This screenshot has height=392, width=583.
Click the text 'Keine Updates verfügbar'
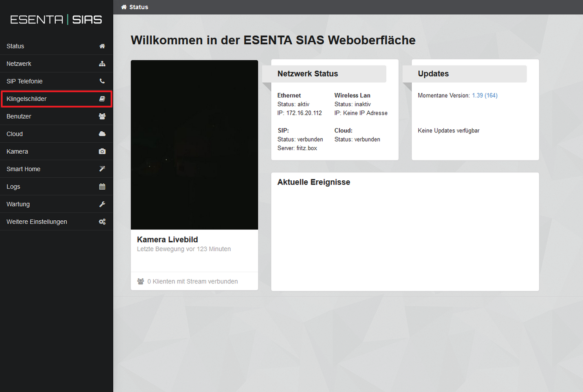coord(449,131)
